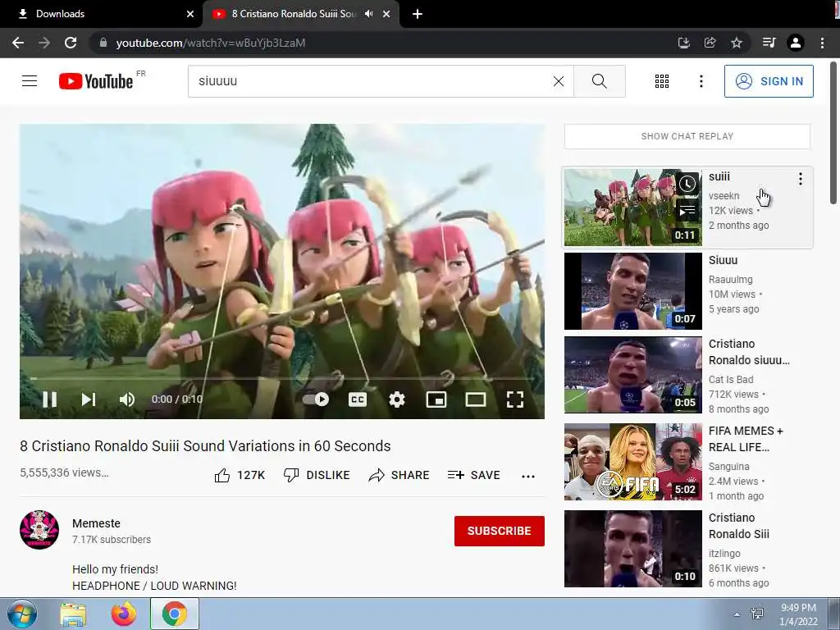The image size is (840, 630).
Task: Click the SIGN IN button
Action: 769,81
